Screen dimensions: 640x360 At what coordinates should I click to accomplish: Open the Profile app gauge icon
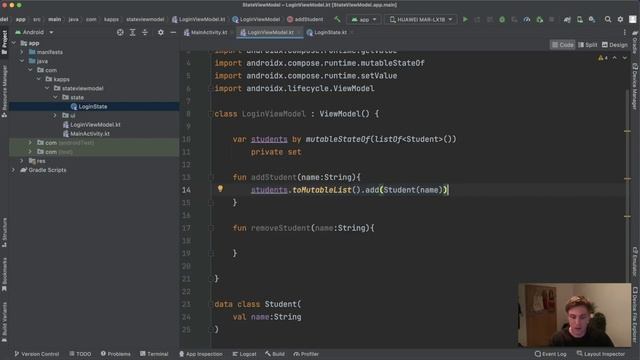527,19
